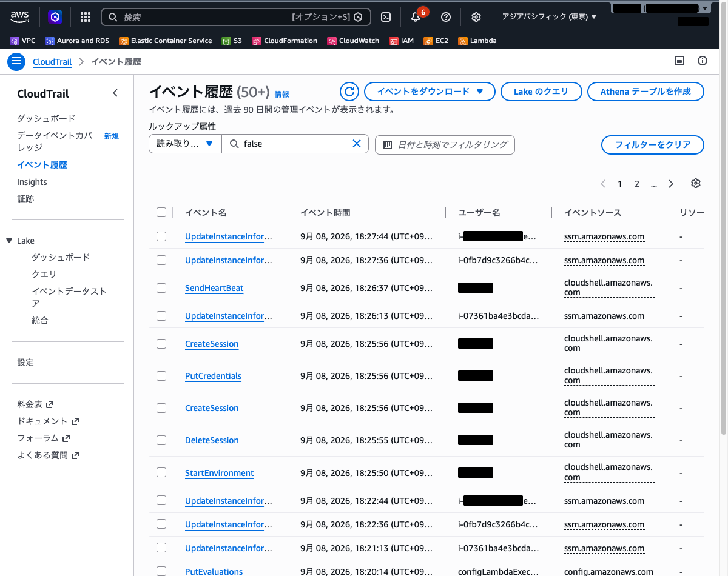Screen dimensions: 728x576
Task: Open the VPC favorite shortcut
Action: click(x=23, y=41)
